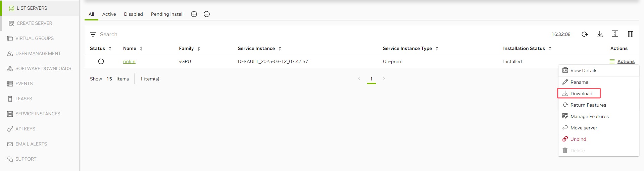Sort by Service Instance Type column
Screen dimensions: 644x171
click(x=437, y=49)
